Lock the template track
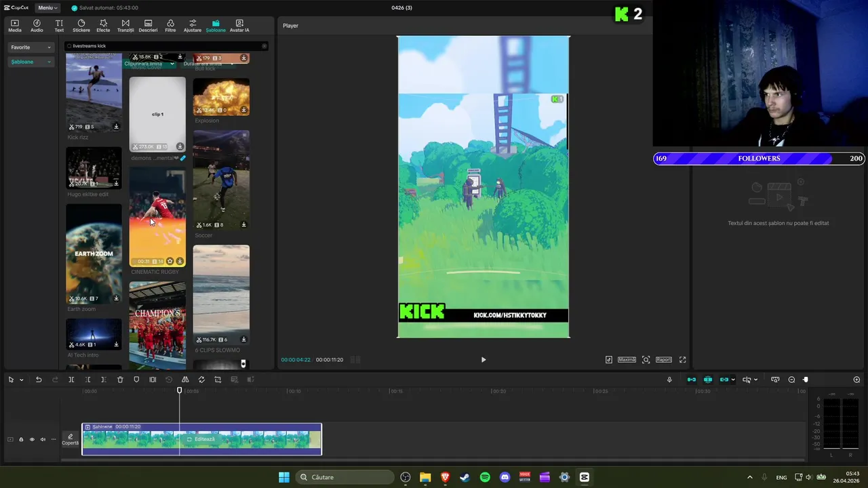868x488 pixels. pos(21,439)
